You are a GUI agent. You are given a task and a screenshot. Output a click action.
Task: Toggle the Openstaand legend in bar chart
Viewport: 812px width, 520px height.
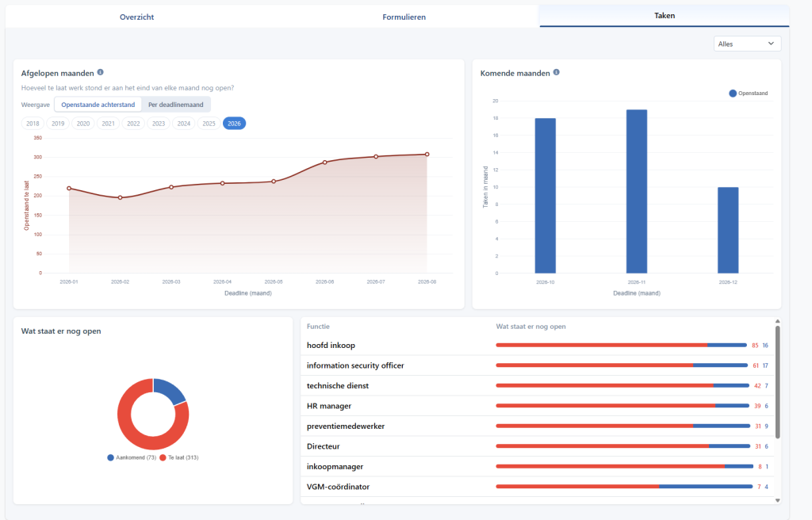point(749,94)
